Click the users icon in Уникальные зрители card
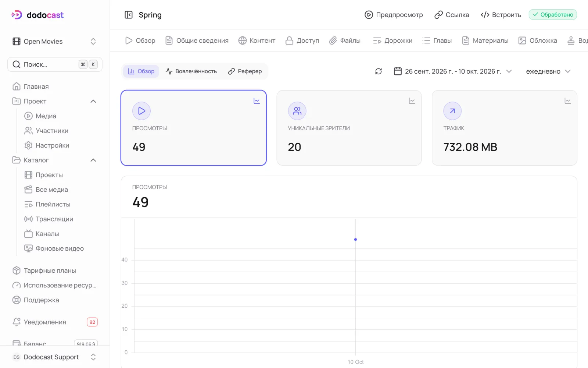 297,111
